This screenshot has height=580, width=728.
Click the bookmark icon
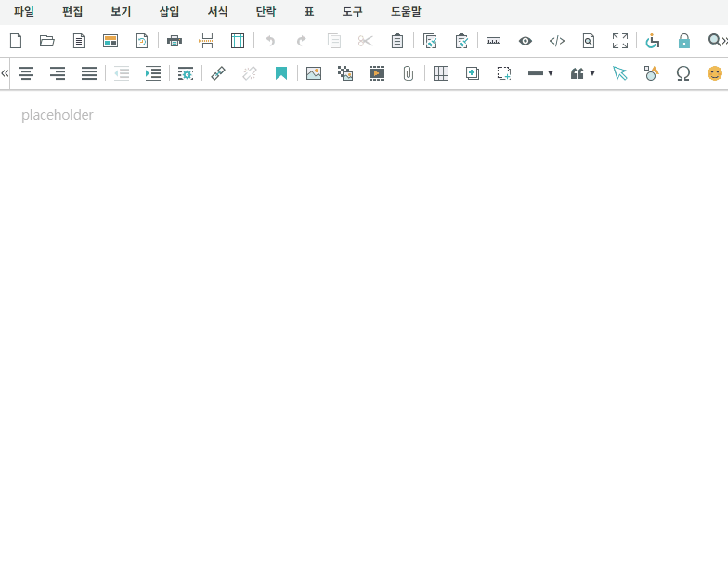coord(281,73)
